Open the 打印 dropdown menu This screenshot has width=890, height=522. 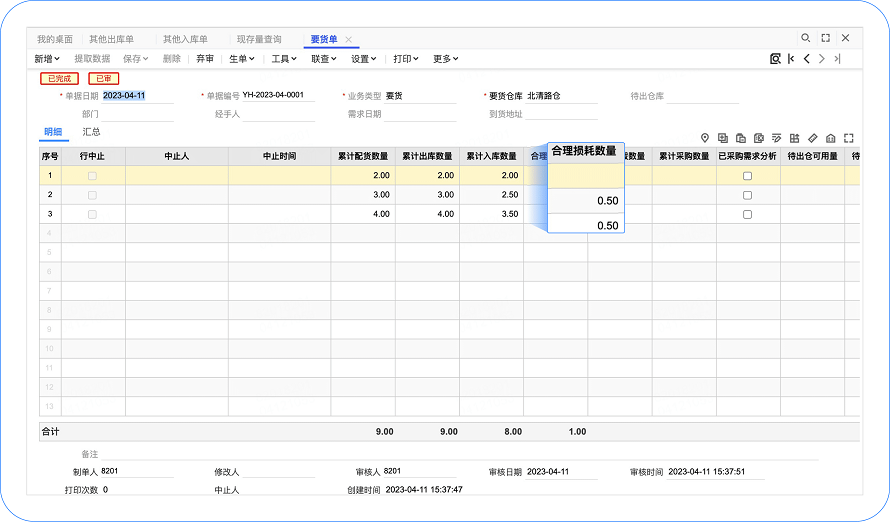(405, 59)
